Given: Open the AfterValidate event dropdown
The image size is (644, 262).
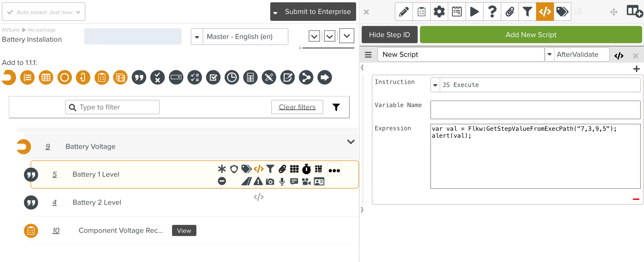Looking at the screenshot, I should 549,55.
